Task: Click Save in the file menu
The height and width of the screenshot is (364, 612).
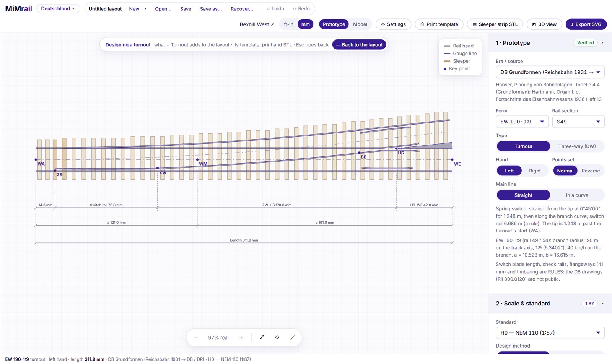Action: pos(186,8)
